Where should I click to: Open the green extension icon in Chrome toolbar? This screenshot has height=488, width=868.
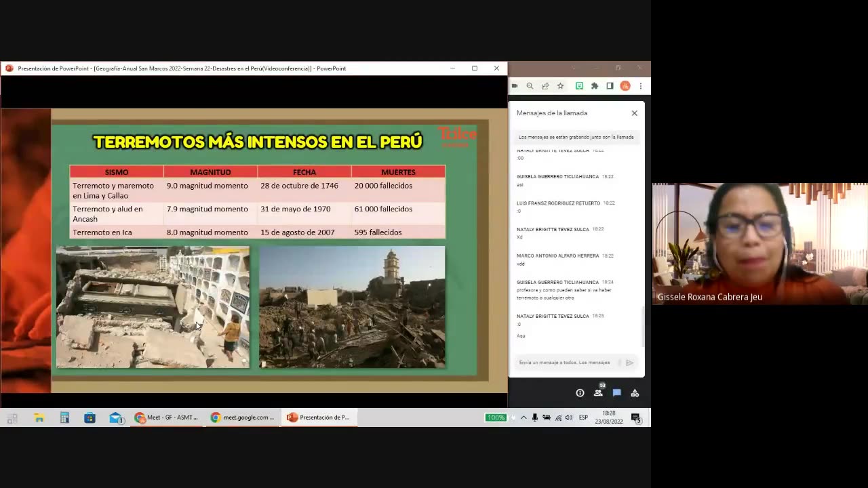[579, 86]
